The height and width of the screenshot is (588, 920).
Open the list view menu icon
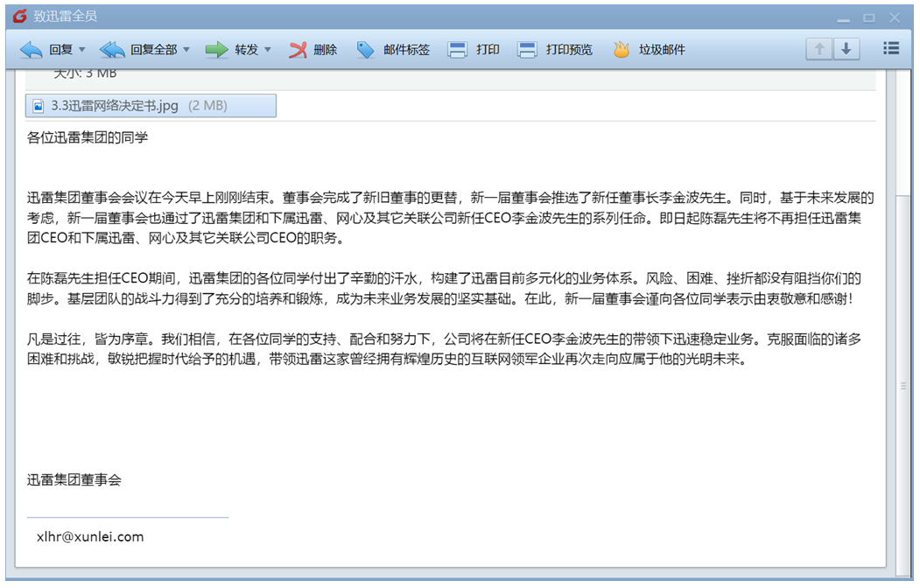(890, 49)
